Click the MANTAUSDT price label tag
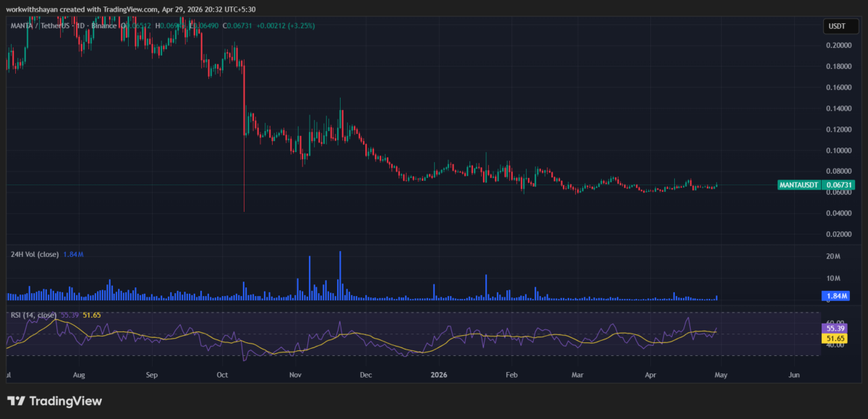The height and width of the screenshot is (419, 868). pos(799,185)
